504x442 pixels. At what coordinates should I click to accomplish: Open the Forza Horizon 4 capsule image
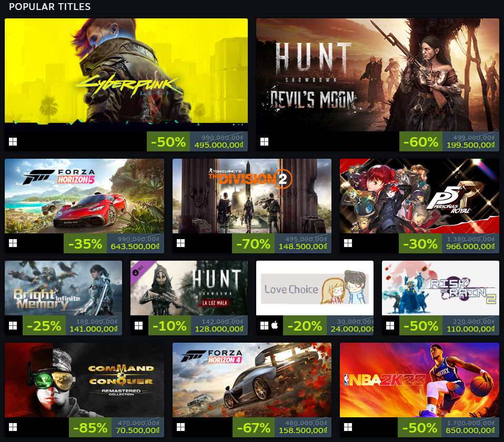[251, 380]
